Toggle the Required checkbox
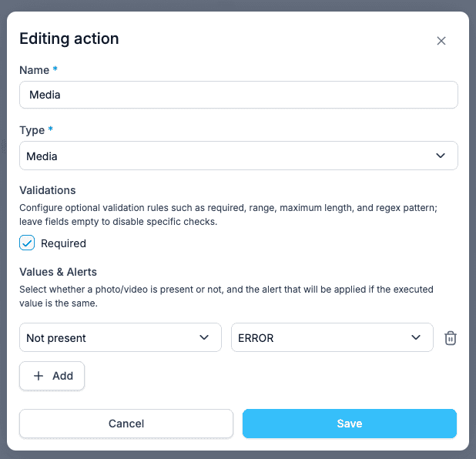Screen dimensions: 476x459 point(27,243)
